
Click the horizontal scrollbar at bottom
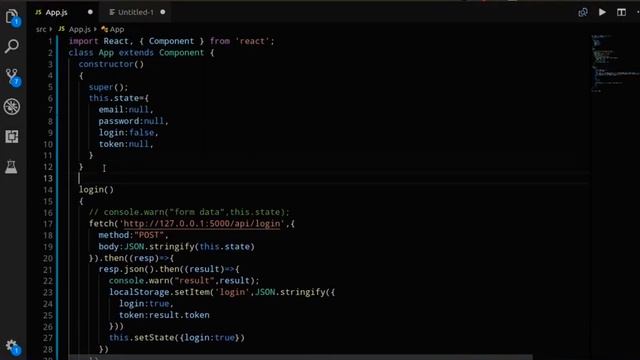pyautogui.click(x=300, y=357)
